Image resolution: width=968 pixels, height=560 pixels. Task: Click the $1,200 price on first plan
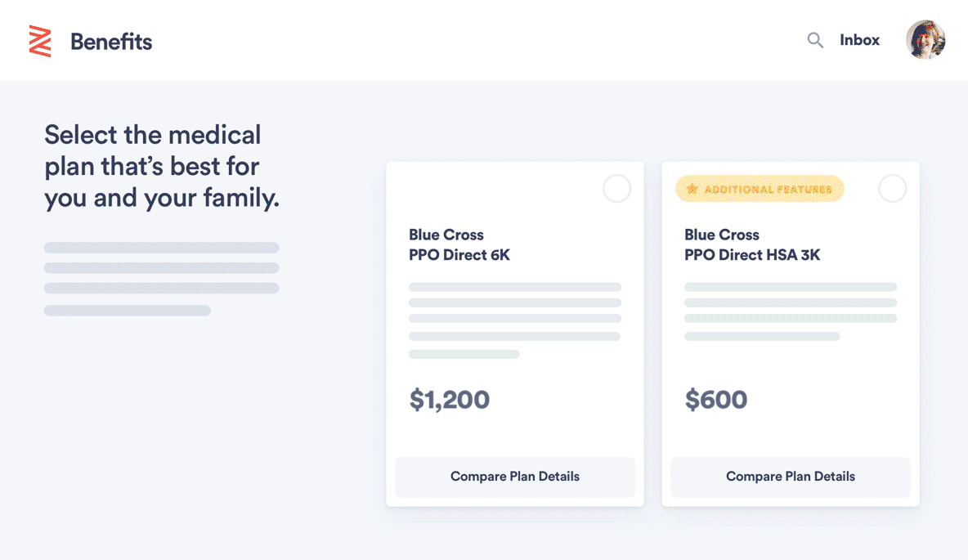coord(450,400)
